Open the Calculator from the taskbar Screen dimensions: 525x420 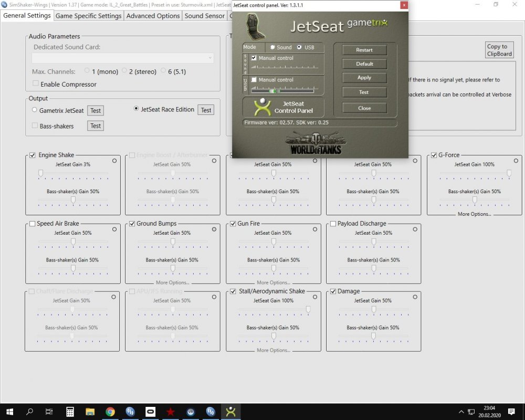click(69, 412)
